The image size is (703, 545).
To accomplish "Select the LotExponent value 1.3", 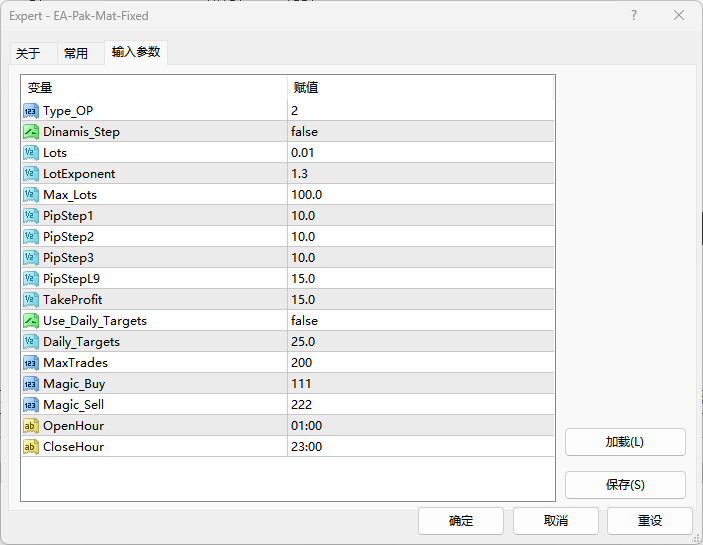I will [x=301, y=174].
